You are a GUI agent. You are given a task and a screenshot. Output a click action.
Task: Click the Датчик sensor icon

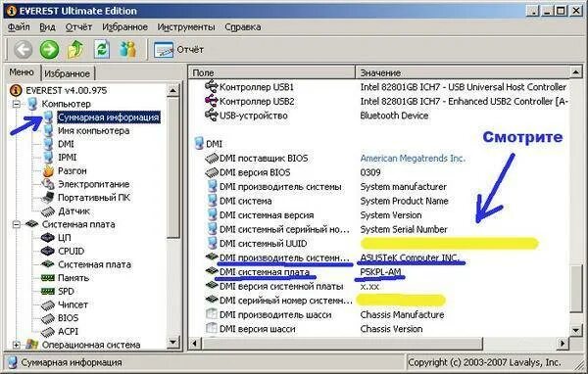(48, 211)
